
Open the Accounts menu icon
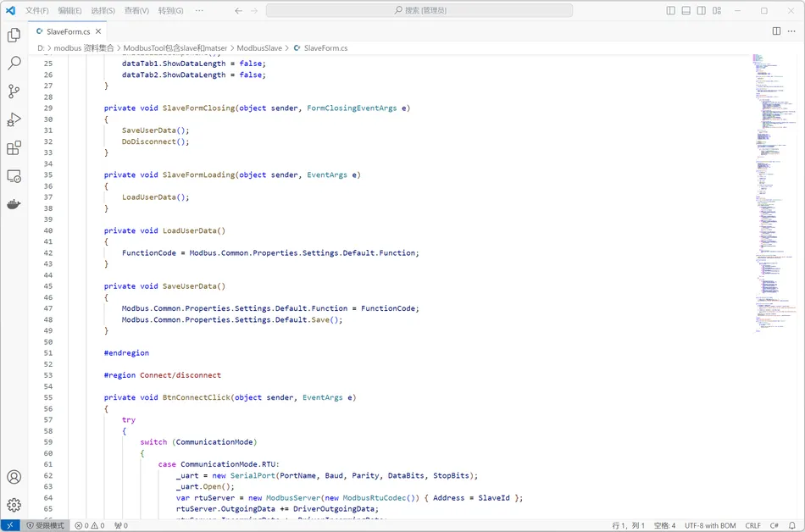click(x=14, y=477)
